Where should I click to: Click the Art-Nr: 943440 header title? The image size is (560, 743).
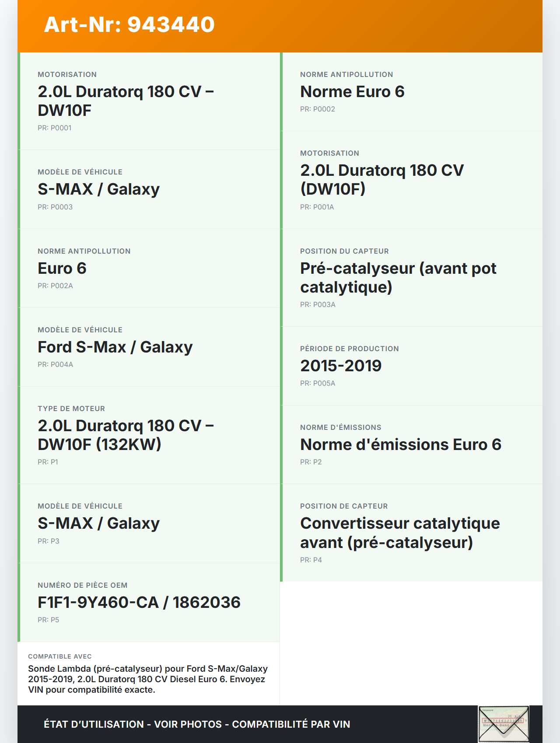(129, 24)
